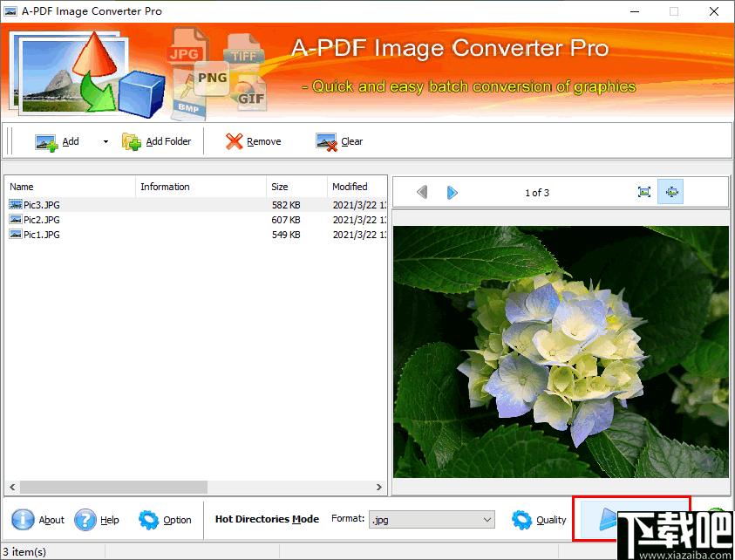Open the Add button dropdown arrow
735x560 pixels.
[106, 141]
